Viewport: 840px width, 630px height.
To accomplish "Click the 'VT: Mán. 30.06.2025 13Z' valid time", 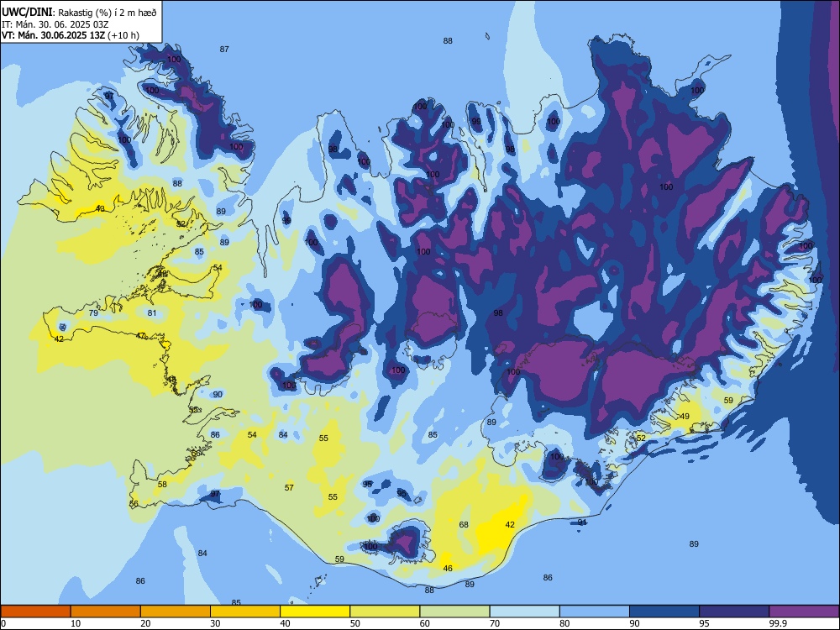I will coord(53,35).
